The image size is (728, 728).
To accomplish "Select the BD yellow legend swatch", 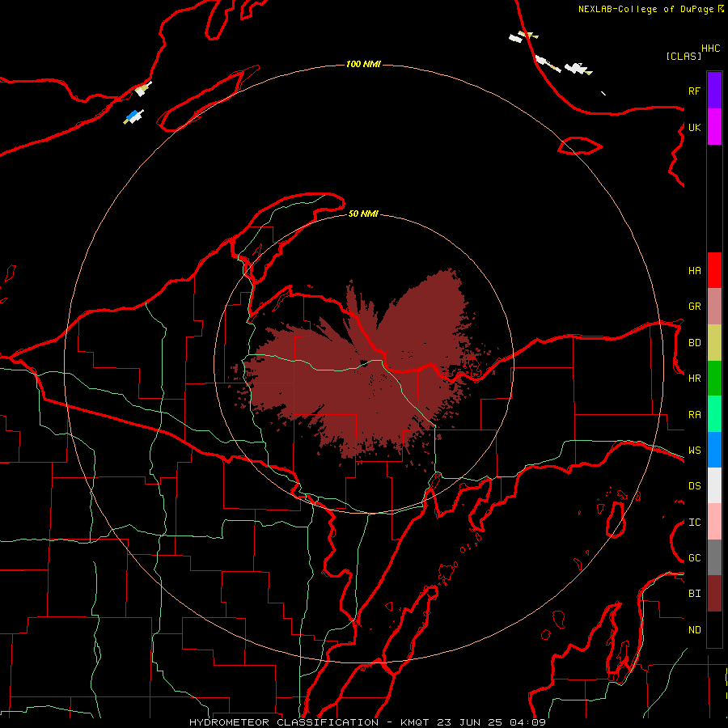I will [714, 343].
